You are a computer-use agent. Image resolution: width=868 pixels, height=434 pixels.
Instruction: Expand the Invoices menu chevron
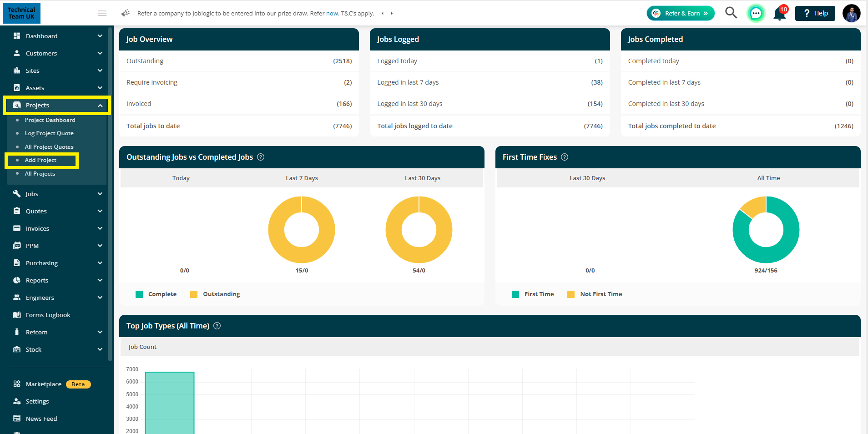[100, 228]
